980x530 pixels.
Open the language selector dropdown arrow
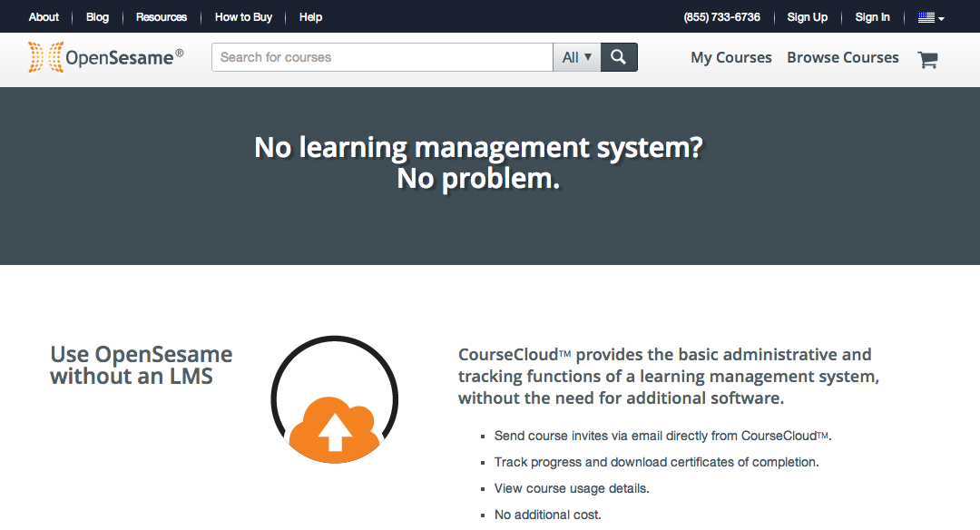942,18
